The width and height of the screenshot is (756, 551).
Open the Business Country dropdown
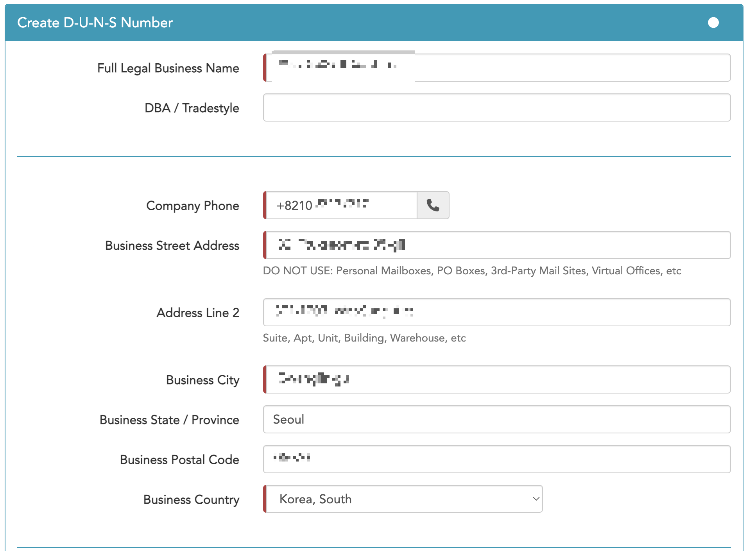click(x=403, y=499)
